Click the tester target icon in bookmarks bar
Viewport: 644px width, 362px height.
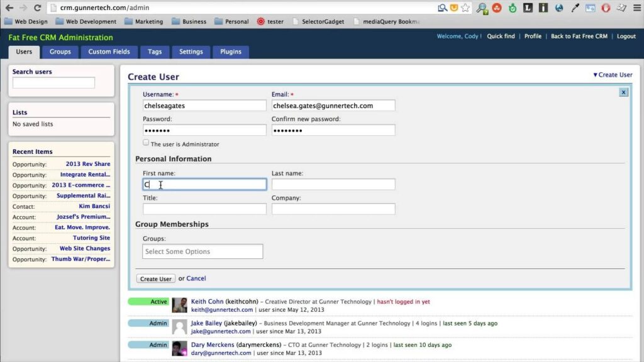pyautogui.click(x=260, y=21)
